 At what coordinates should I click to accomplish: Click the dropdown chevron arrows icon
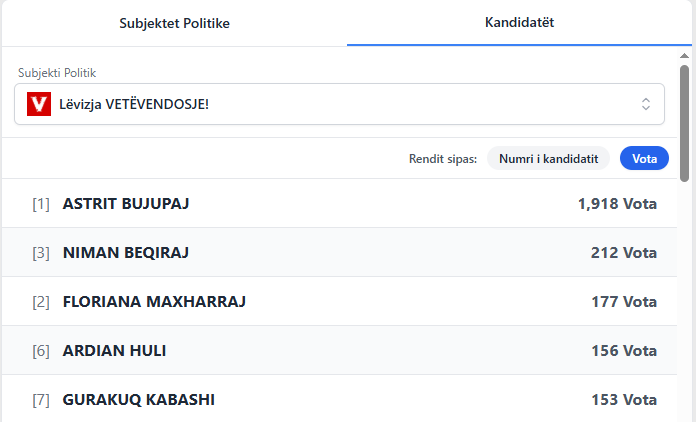646,104
